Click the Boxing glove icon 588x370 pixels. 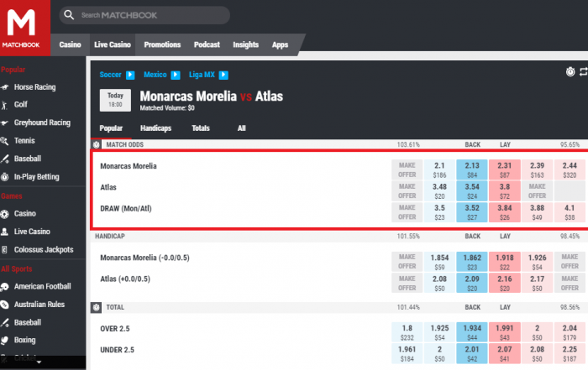tap(4, 340)
